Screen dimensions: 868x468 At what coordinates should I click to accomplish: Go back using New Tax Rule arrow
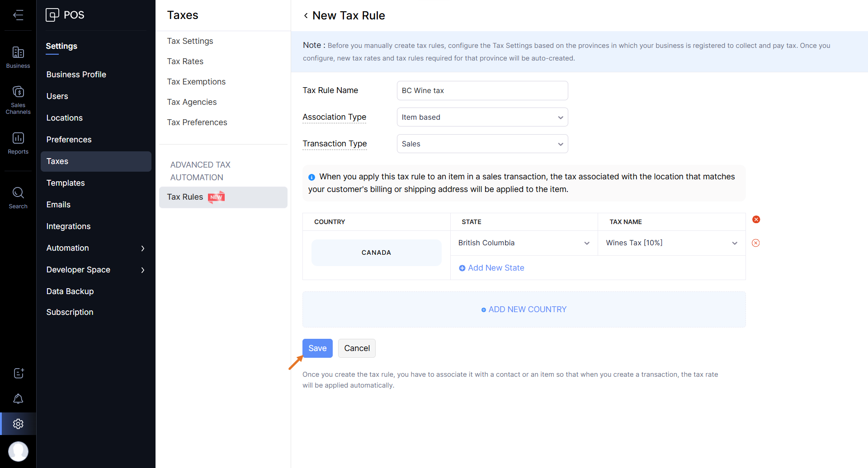coord(306,16)
